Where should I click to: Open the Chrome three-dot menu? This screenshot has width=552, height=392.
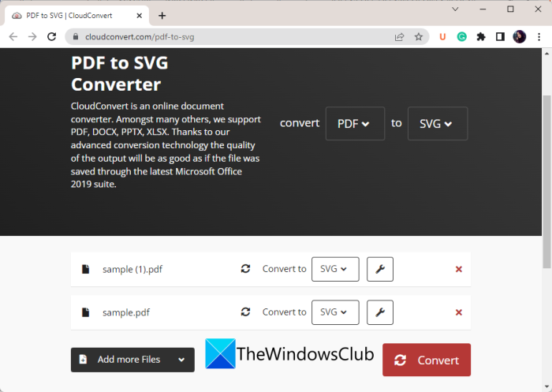(539, 36)
